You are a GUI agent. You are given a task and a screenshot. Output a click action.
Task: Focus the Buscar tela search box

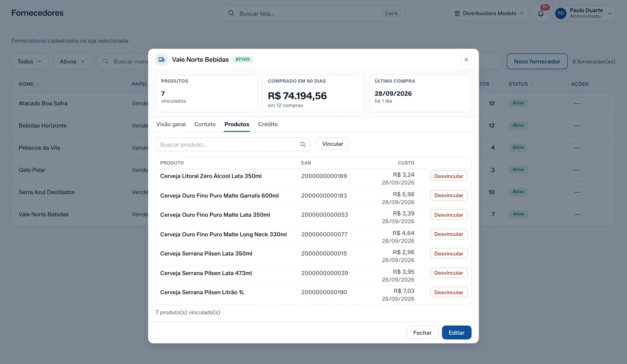[313, 13]
